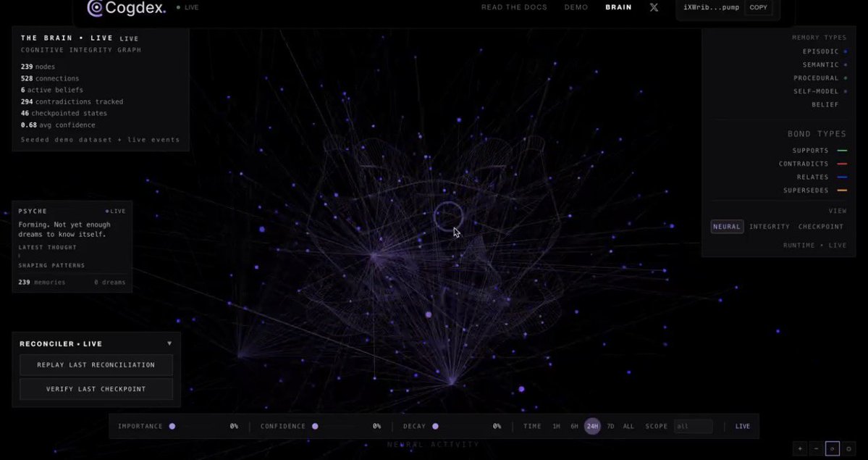The image size is (868, 460).
Task: Click the Confidence slider handle
Action: pyautogui.click(x=315, y=426)
